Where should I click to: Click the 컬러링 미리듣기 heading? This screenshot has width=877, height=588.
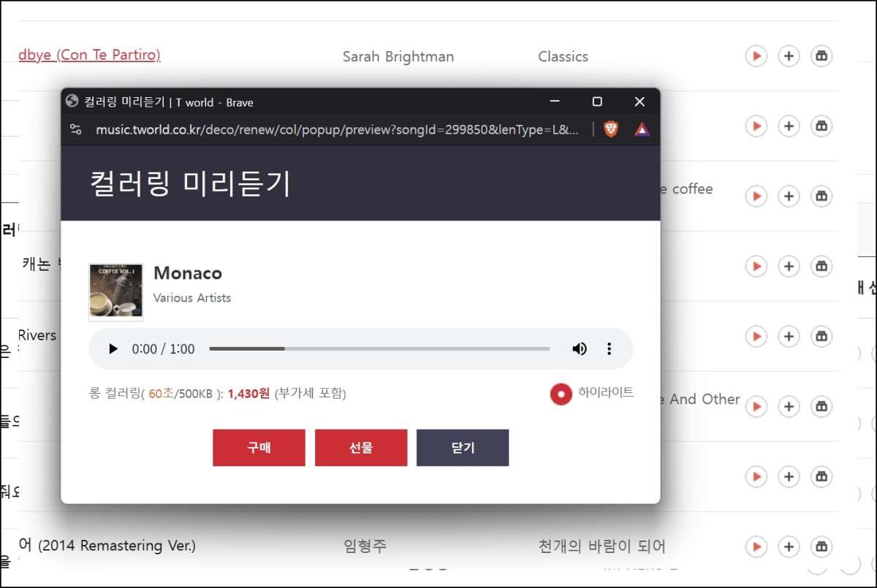click(x=190, y=183)
